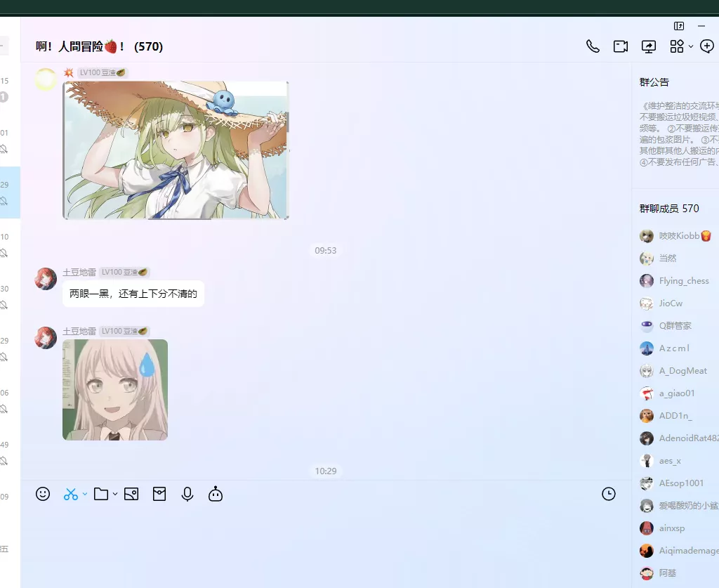The width and height of the screenshot is (719, 588).
Task: Open chat history clock icon
Action: coord(609,494)
